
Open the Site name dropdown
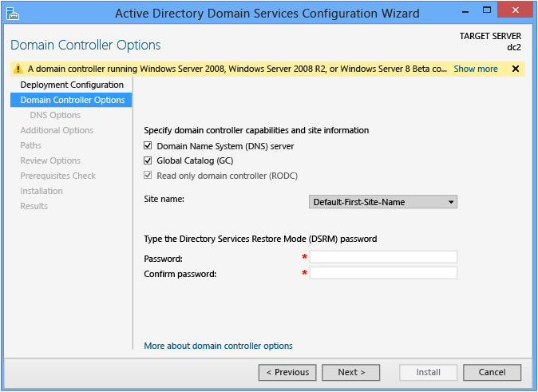click(x=382, y=202)
